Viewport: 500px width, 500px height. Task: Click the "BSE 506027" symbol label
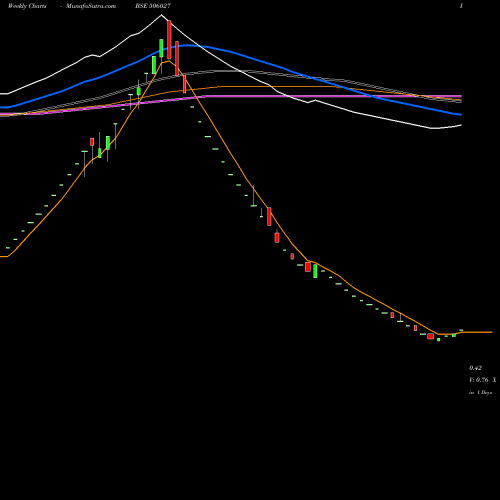click(153, 6)
